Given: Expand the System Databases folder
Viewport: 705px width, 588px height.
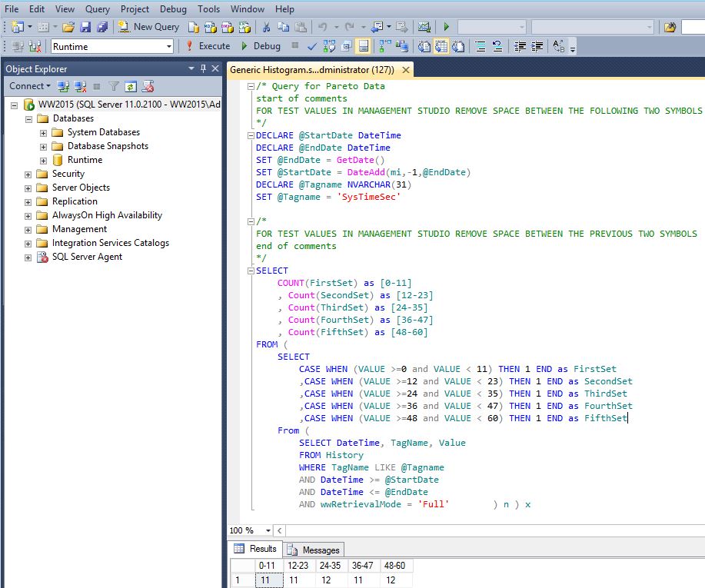Looking at the screenshot, I should (44, 132).
